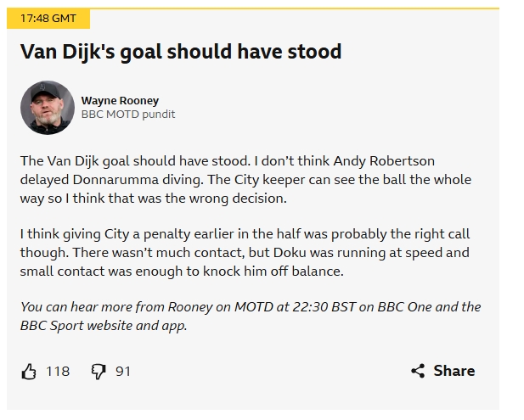Click the 17:48 GMT timestamp badge

(48, 19)
